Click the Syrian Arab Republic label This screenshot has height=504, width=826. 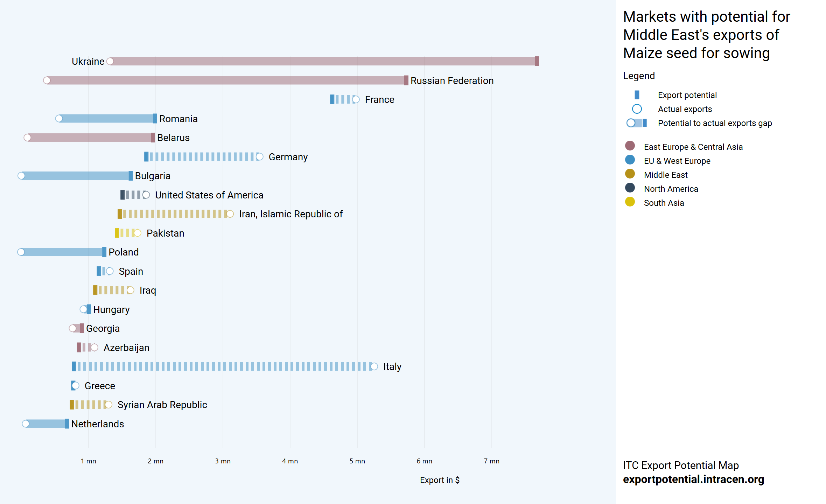pyautogui.click(x=162, y=405)
